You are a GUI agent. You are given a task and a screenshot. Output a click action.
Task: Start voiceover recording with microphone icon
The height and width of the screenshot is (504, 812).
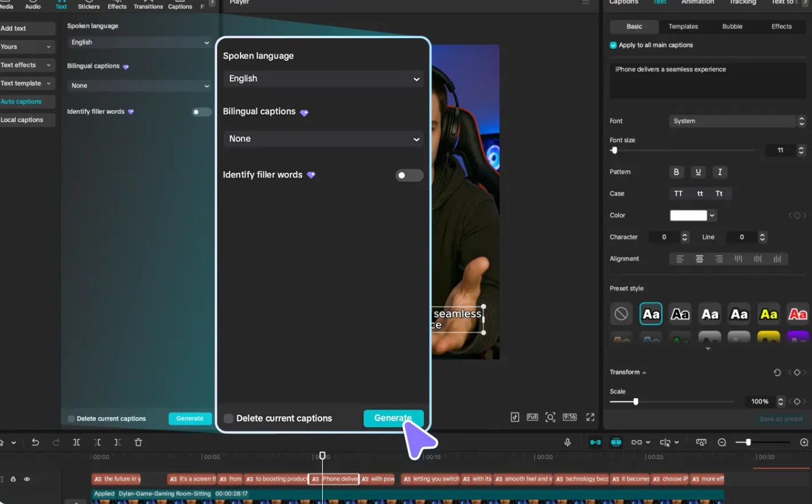[567, 443]
